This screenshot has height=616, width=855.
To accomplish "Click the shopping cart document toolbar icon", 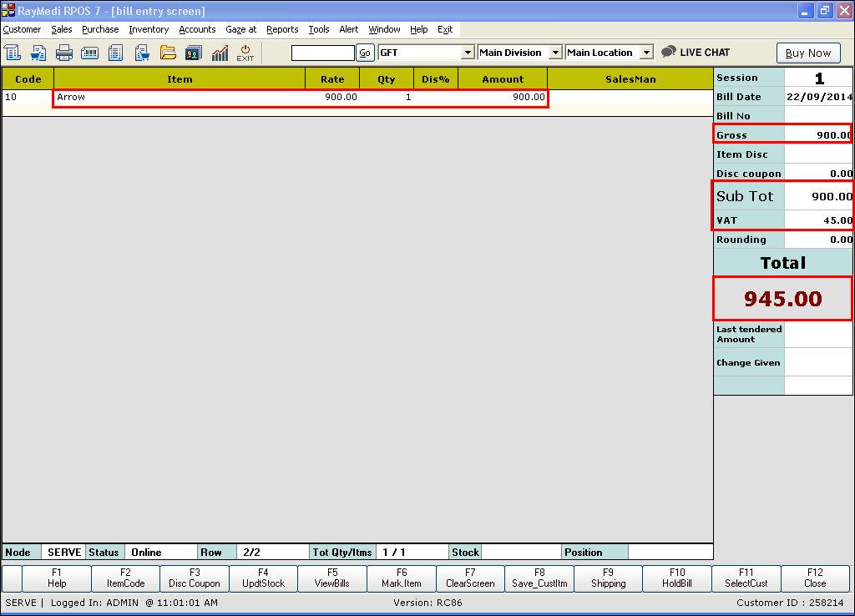I will coord(38,53).
